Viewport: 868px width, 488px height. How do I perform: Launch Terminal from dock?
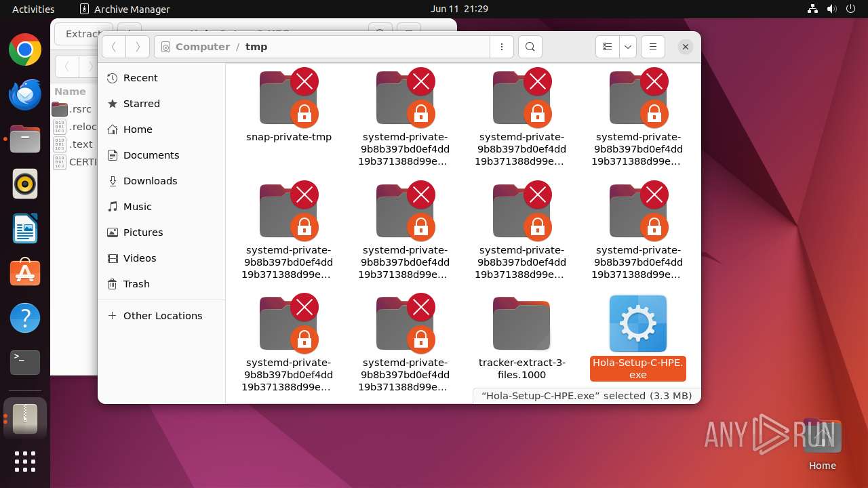click(x=25, y=363)
